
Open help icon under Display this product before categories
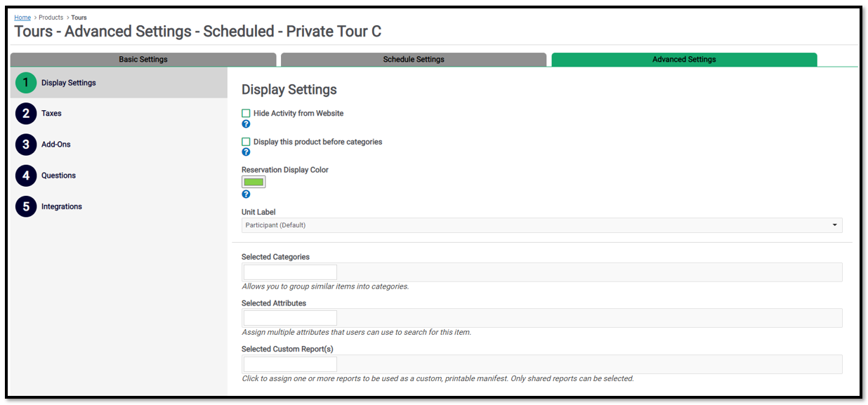[246, 152]
